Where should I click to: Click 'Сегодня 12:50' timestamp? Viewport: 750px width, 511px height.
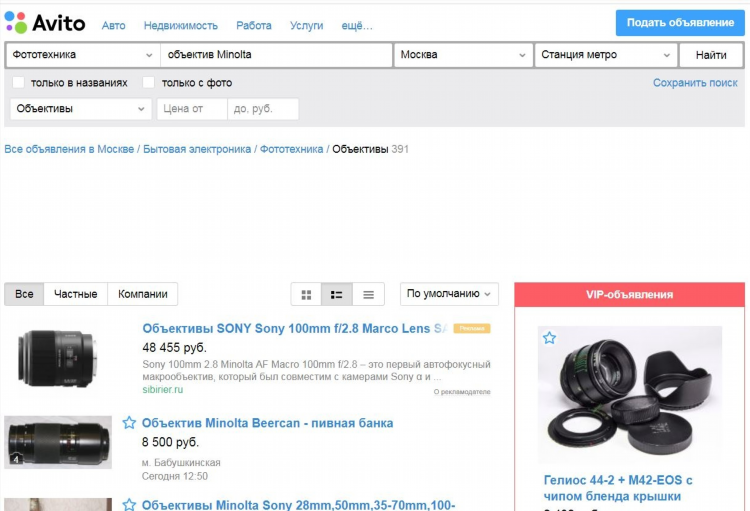pos(175,476)
